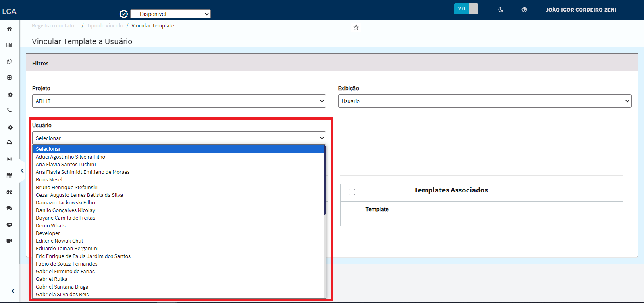Click the gear icon just above the phone icon
The image size is (644, 303).
(10, 95)
